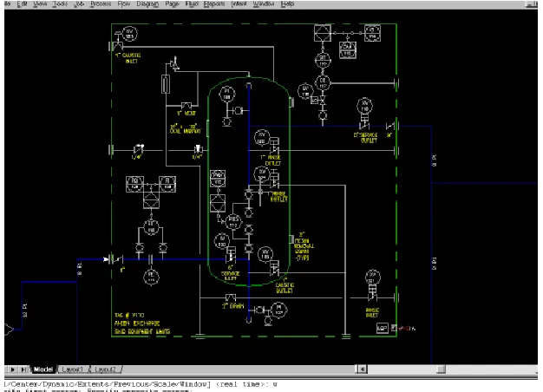Open the Fluid menu
Screen dimensions: 543x392
click(x=192, y=3)
